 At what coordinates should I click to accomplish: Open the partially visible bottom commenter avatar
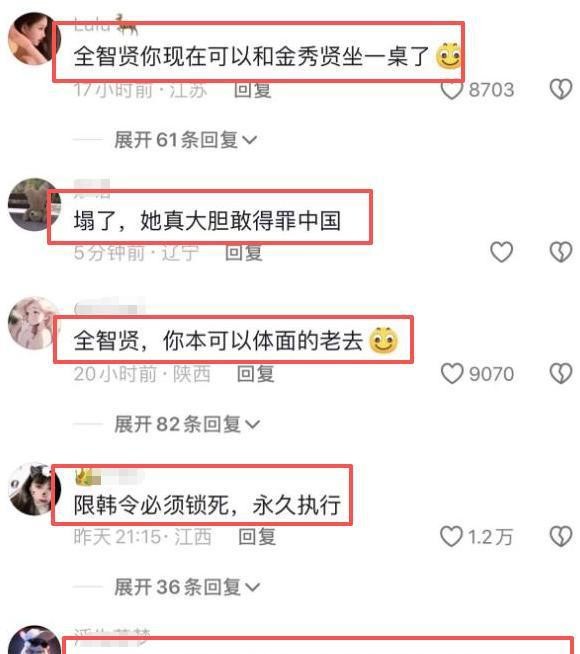[34, 640]
